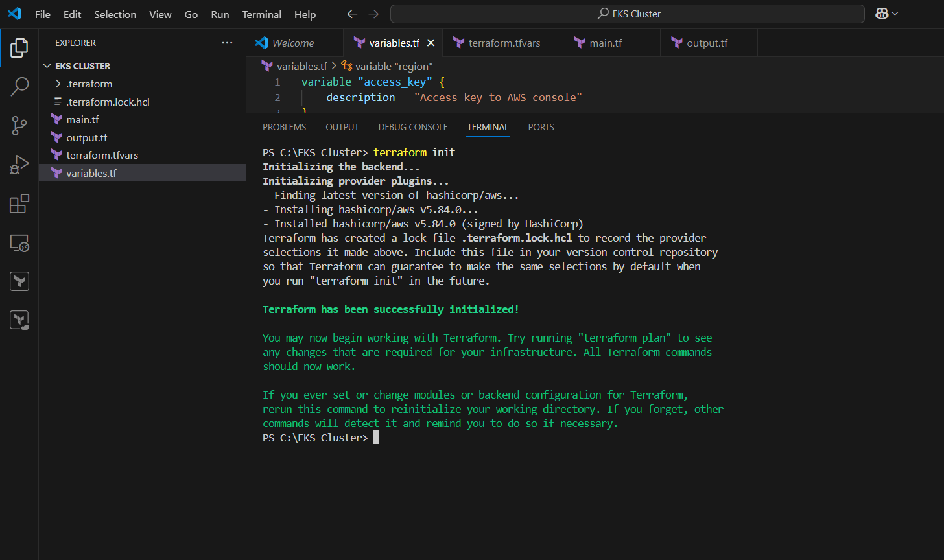
Task: Click the variable "region" breadcrumb
Action: (387, 66)
